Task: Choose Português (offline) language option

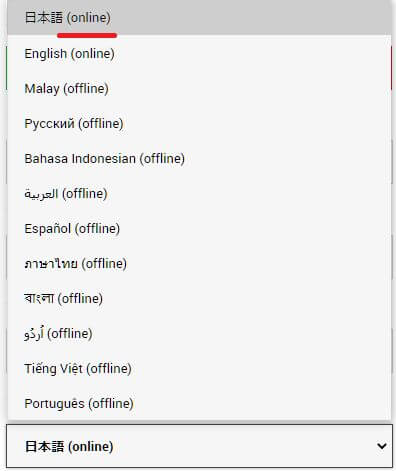Action: pos(199,403)
